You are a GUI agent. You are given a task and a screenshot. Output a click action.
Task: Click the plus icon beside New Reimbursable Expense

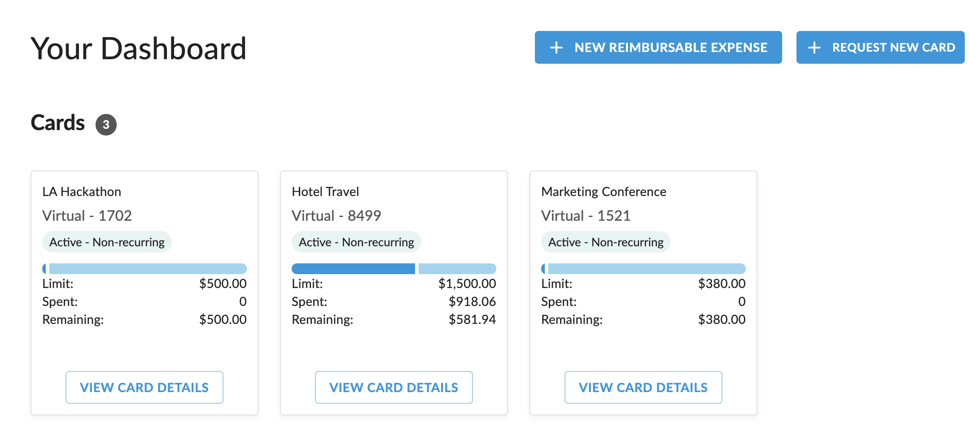pos(556,48)
